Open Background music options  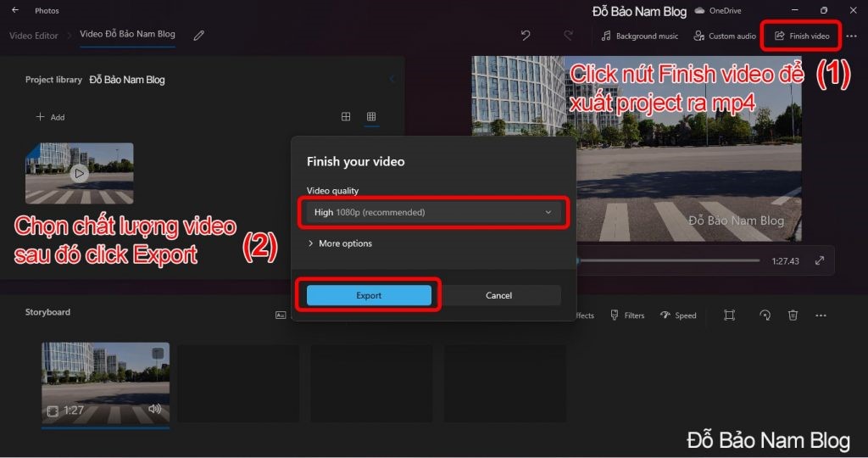pyautogui.click(x=639, y=36)
